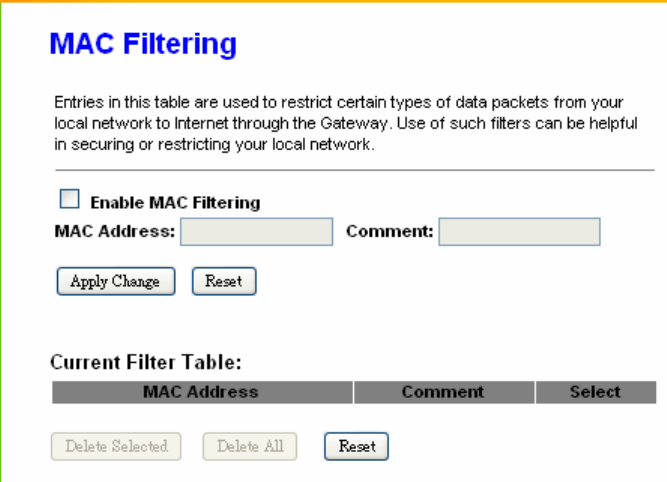Click the Apply Change button
667x482 pixels.
[x=116, y=281]
